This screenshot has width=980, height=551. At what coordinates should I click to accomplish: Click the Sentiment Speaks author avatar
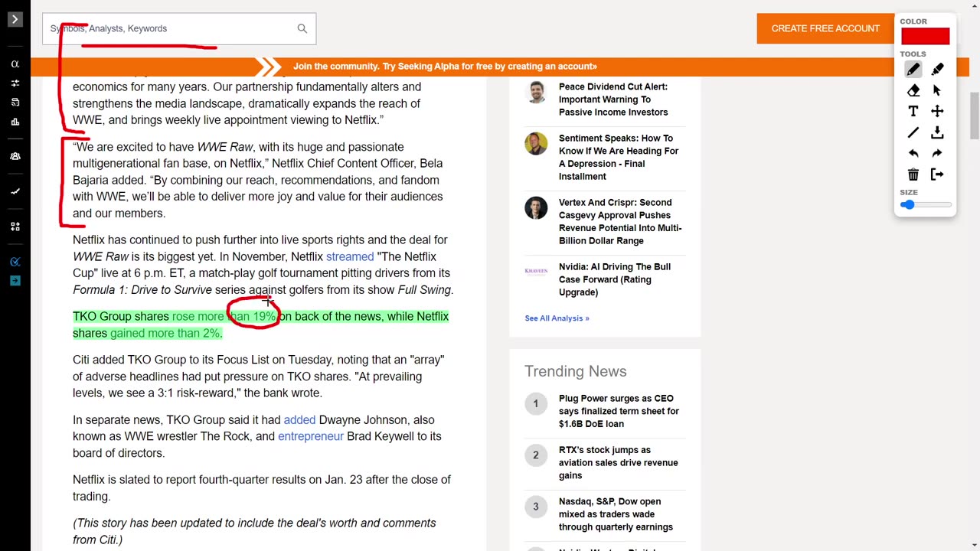click(x=536, y=143)
